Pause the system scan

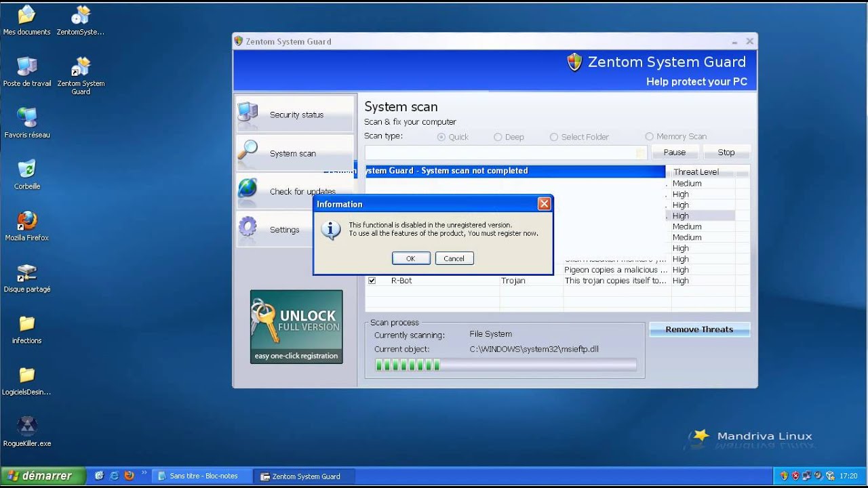click(x=675, y=152)
